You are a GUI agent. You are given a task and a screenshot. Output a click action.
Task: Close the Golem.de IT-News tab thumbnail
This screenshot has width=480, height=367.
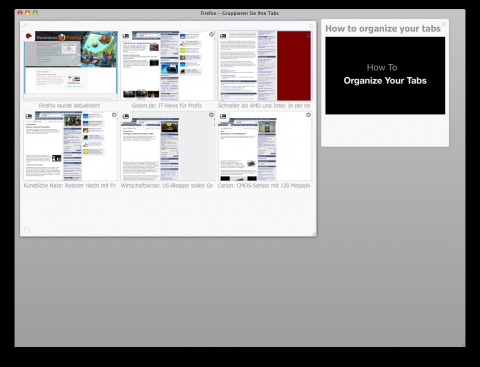pos(211,34)
